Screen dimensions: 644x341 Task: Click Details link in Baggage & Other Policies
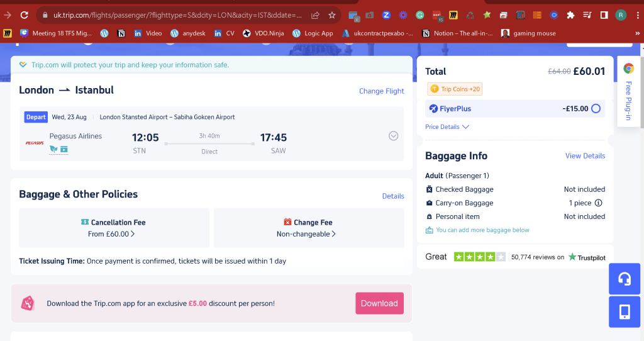[x=393, y=196]
